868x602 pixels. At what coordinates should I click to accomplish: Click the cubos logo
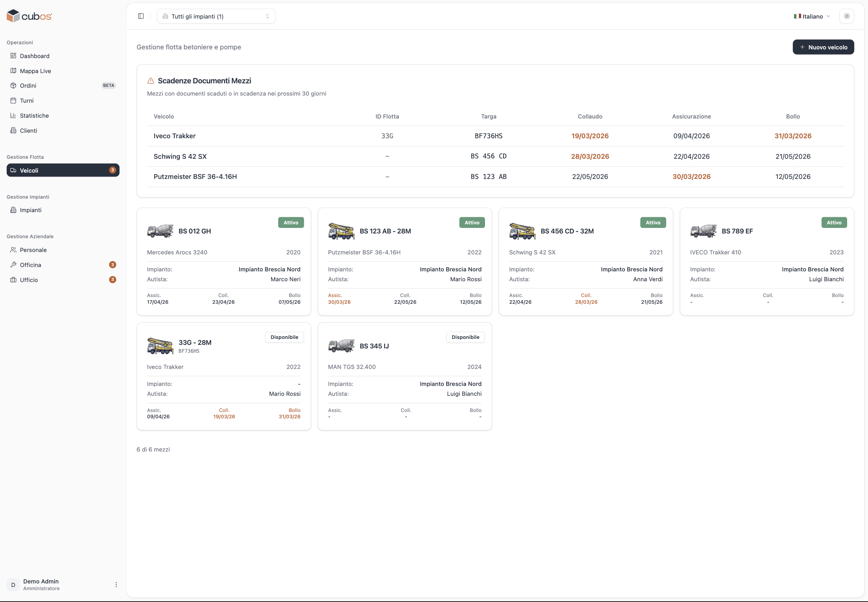[29, 16]
